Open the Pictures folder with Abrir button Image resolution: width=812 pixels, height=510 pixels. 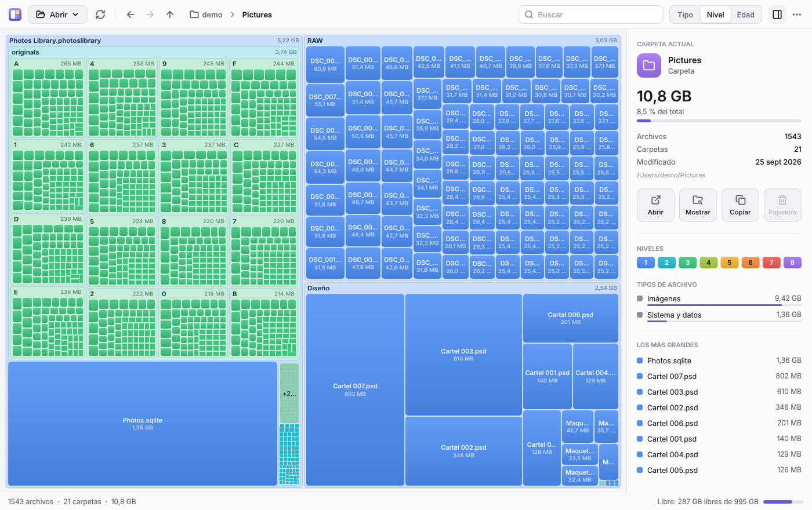[x=655, y=205]
